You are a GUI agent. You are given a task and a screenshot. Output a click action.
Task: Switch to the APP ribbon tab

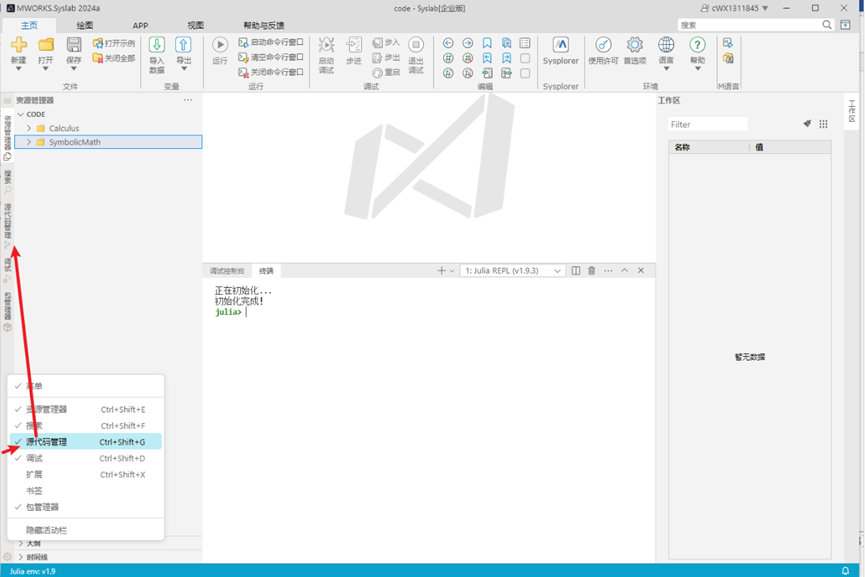click(x=140, y=25)
